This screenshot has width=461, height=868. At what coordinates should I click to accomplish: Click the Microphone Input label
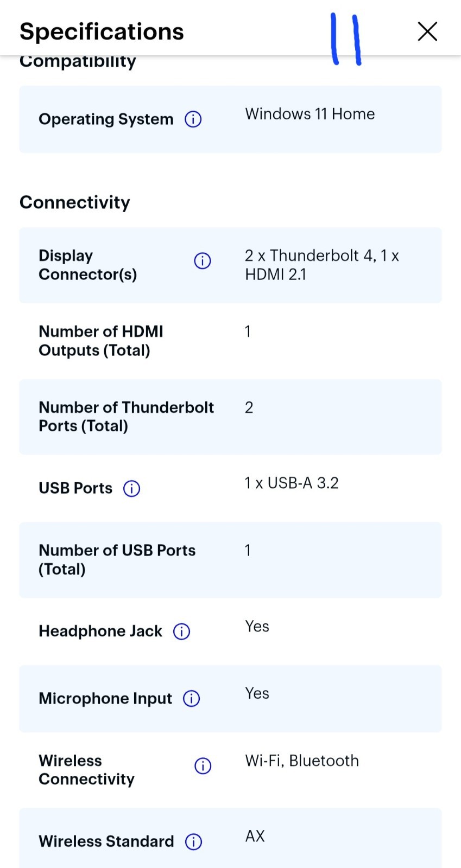click(x=105, y=698)
